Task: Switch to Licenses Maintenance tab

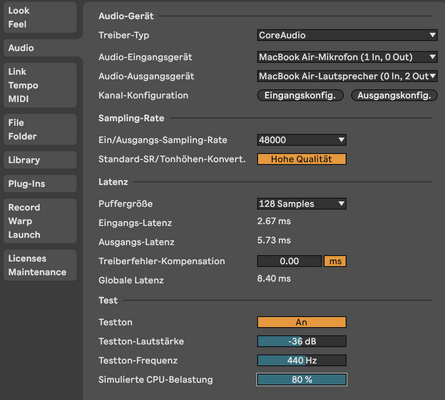Action: (x=40, y=265)
